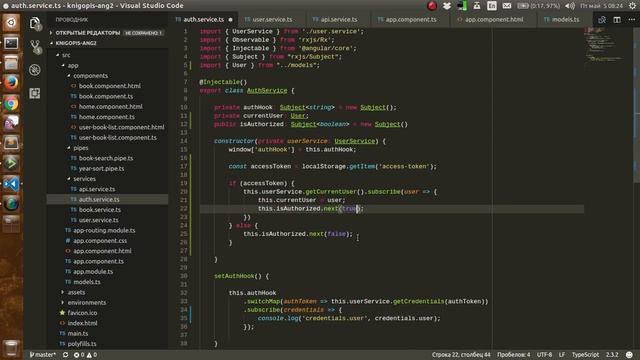The height and width of the screenshot is (360, 640).
Task: Open polyfills.ts in the explorer
Action: [82, 344]
